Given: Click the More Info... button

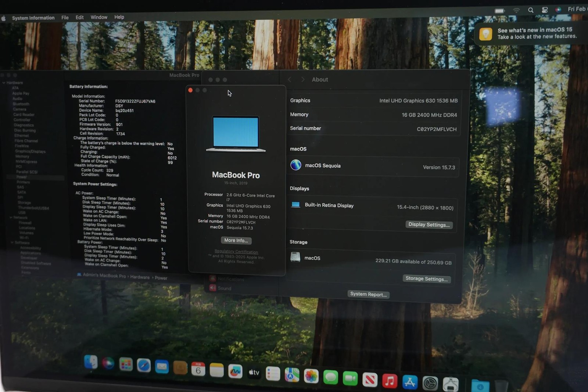Looking at the screenshot, I should tap(236, 240).
